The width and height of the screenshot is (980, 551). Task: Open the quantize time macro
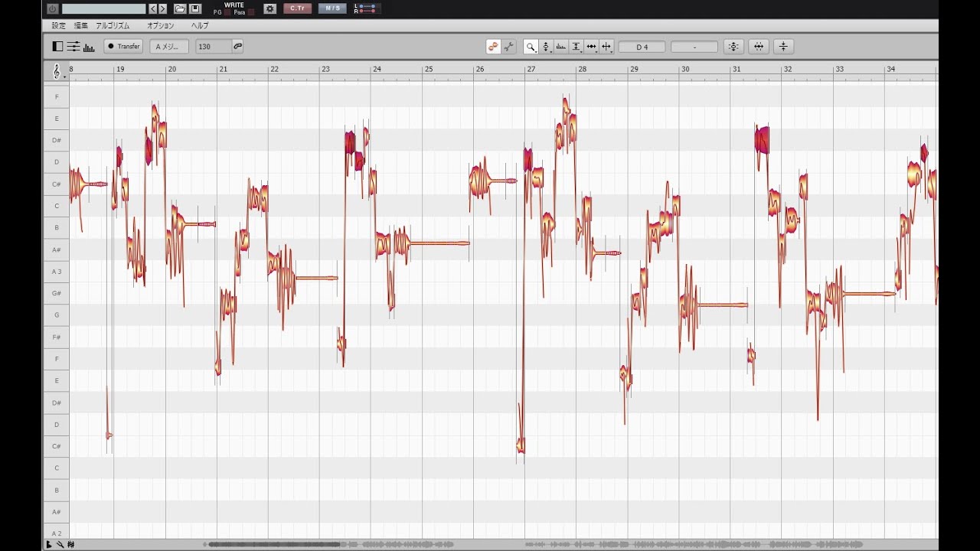759,47
